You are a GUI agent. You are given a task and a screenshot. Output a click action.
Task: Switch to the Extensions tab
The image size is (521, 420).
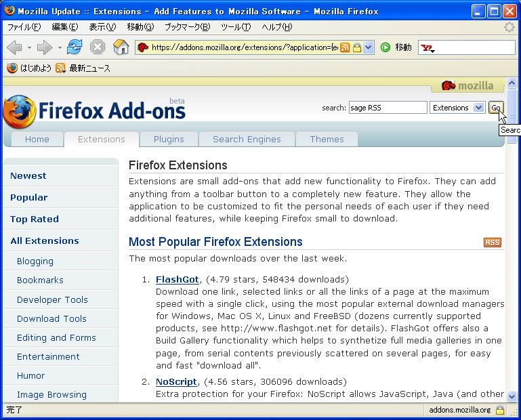102,140
